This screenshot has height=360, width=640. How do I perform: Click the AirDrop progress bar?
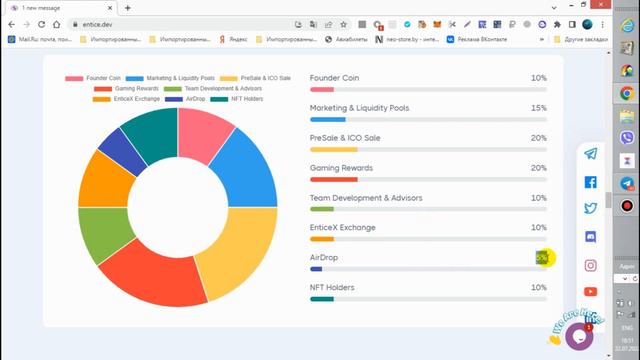(428, 269)
